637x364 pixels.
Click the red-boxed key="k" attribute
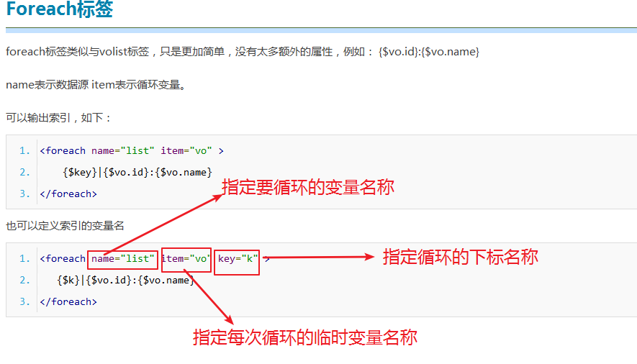238,258
